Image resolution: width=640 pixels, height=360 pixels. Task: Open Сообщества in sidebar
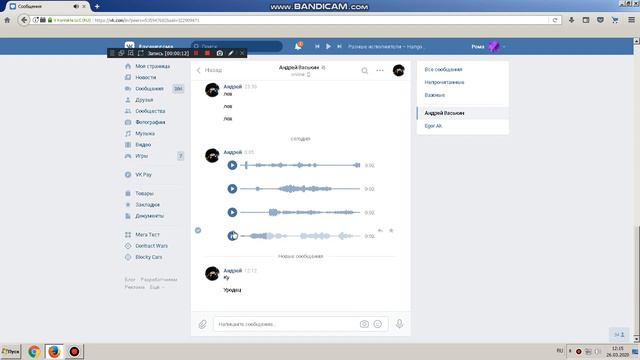tap(150, 111)
